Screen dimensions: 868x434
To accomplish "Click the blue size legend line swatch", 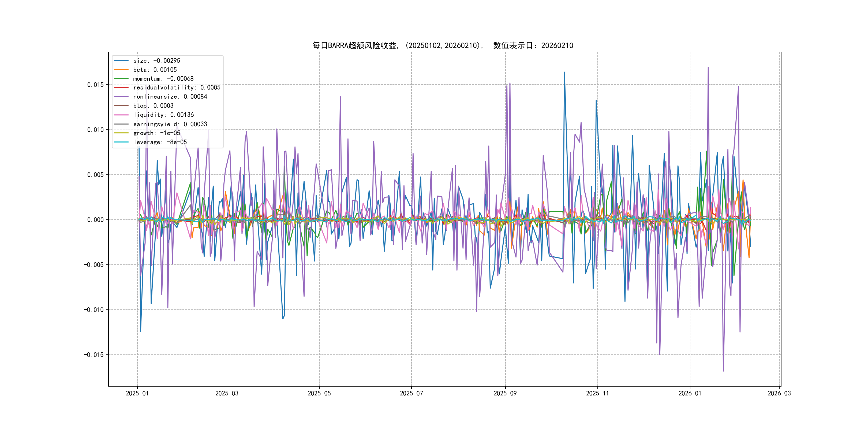I will coord(121,61).
